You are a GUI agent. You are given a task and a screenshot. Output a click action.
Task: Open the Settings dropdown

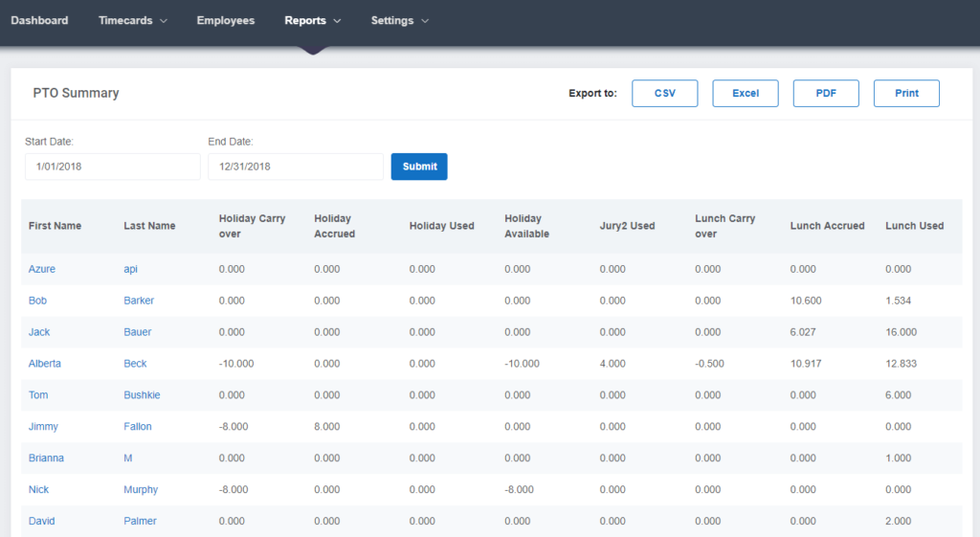[399, 21]
